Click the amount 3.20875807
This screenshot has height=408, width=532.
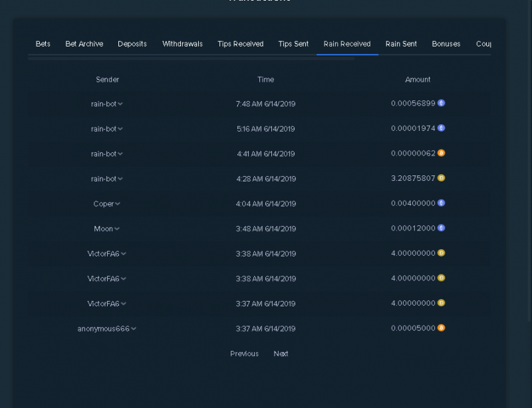point(413,178)
